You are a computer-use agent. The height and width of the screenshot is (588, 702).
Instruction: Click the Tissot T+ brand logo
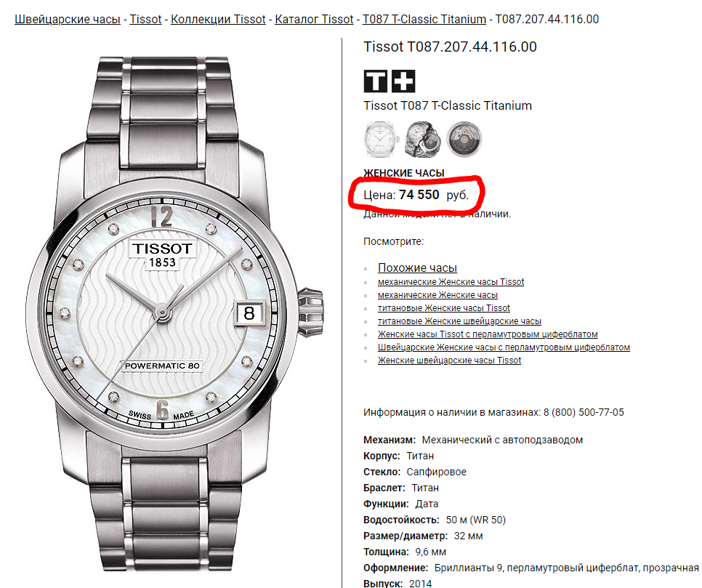coord(389,81)
